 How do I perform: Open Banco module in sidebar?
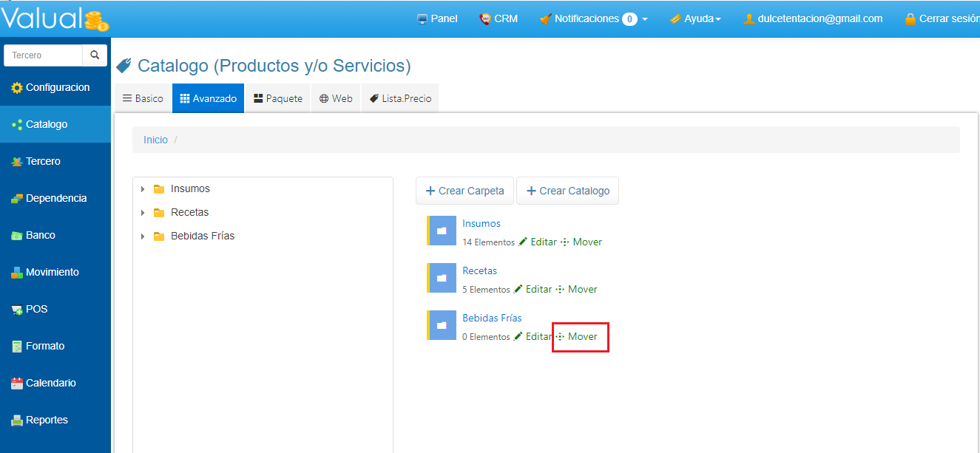[x=40, y=235]
